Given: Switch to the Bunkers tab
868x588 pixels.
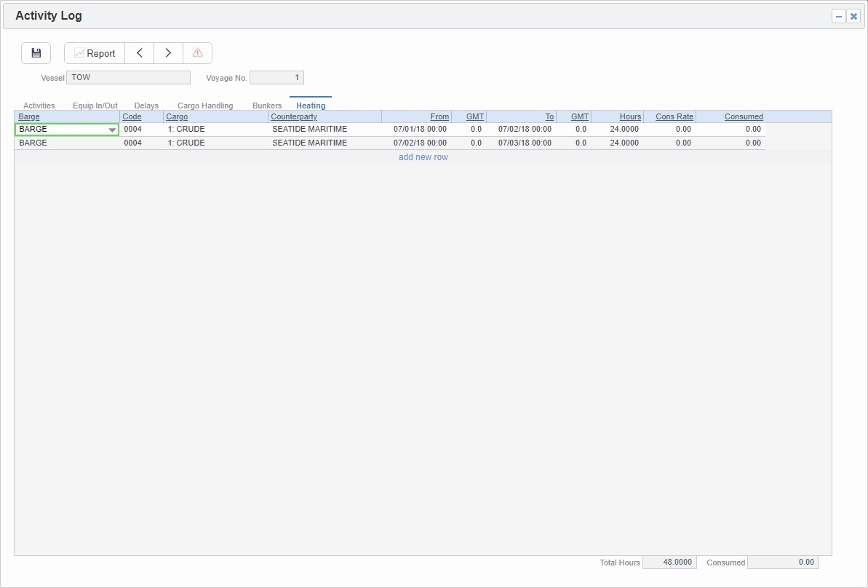Looking at the screenshot, I should pyautogui.click(x=266, y=105).
